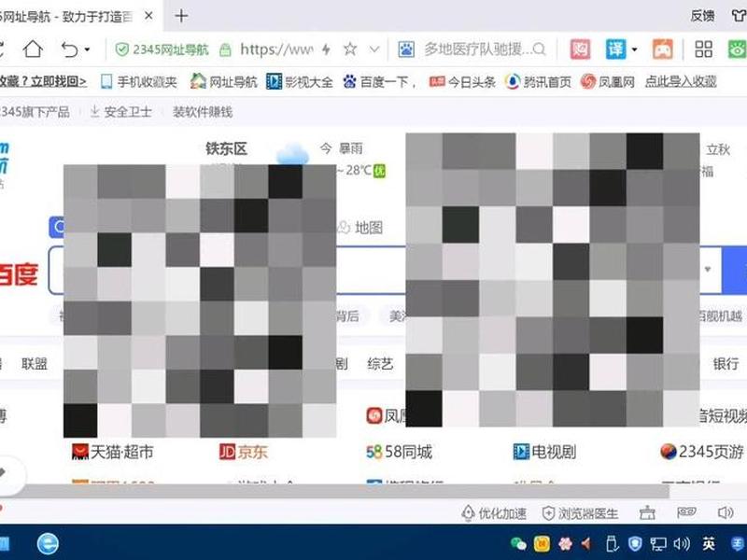
Task: Toggle the 英 input language indicator
Action: click(709, 543)
